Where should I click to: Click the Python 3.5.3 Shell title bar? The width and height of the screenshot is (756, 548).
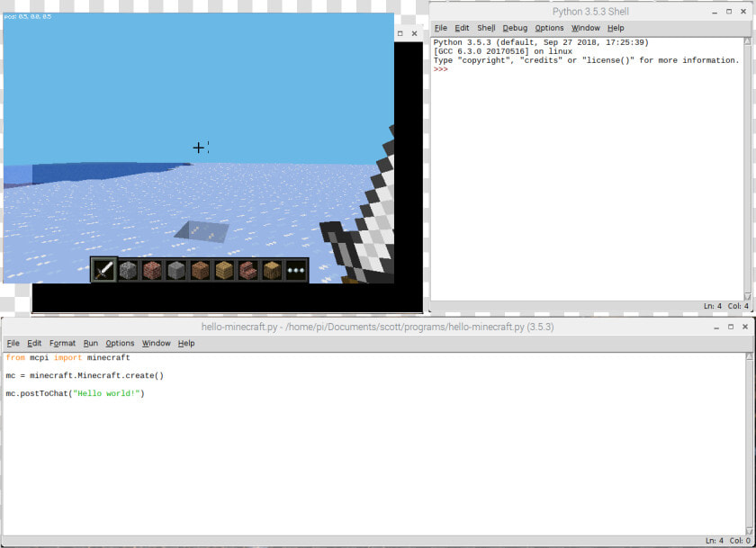pyautogui.click(x=590, y=12)
